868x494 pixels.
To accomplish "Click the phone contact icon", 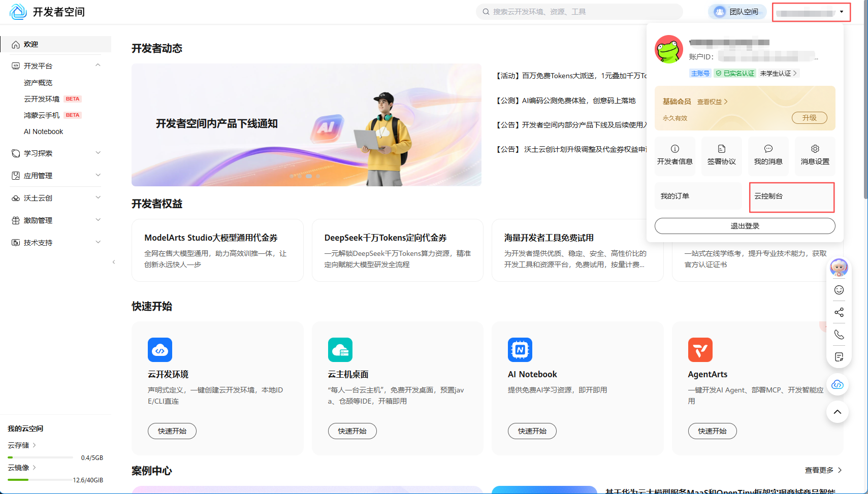I will [839, 335].
